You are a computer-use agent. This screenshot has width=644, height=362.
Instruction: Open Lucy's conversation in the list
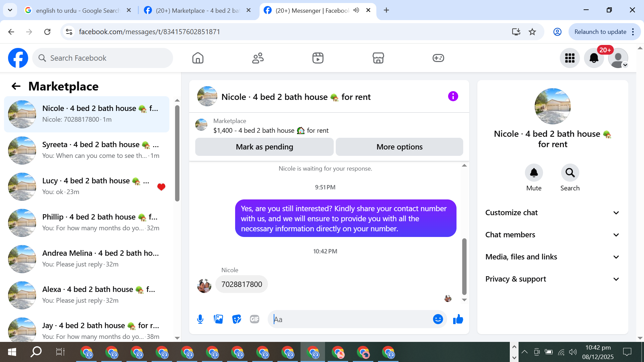87,186
